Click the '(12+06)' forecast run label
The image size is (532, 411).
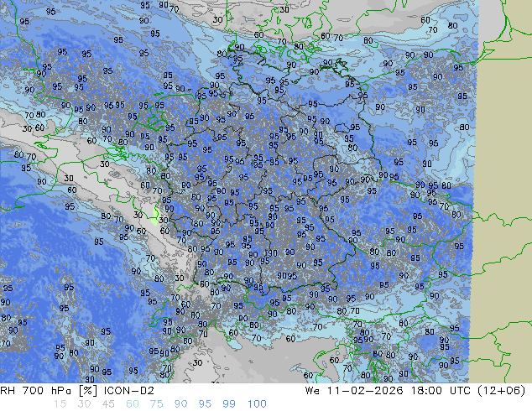[x=502, y=391]
